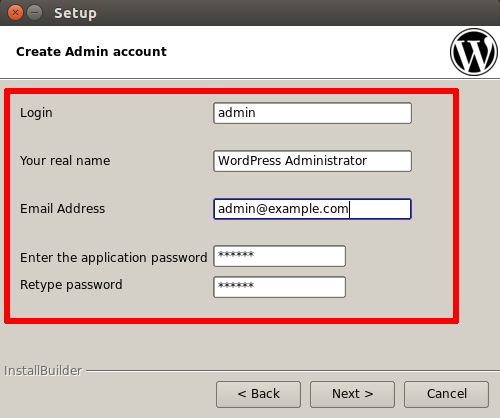
Task: Minimize the Setup window
Action: [x=35, y=13]
